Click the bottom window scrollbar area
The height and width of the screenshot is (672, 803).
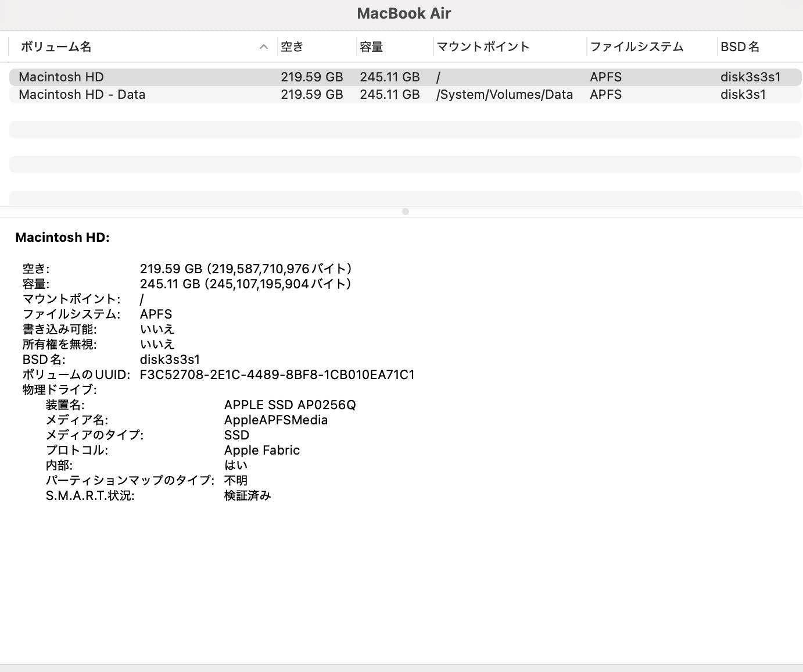(x=401, y=667)
